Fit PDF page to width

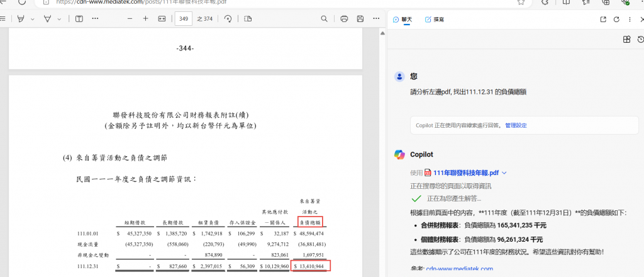[x=162, y=18]
